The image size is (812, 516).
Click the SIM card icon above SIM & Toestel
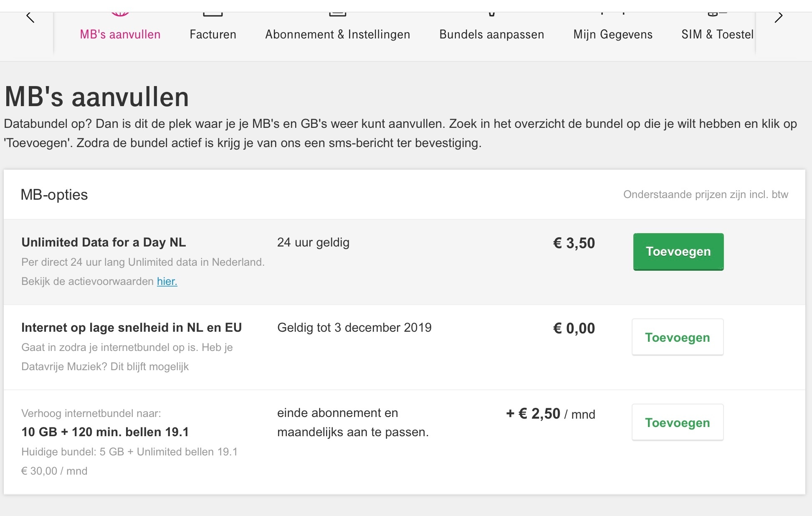coord(718,14)
